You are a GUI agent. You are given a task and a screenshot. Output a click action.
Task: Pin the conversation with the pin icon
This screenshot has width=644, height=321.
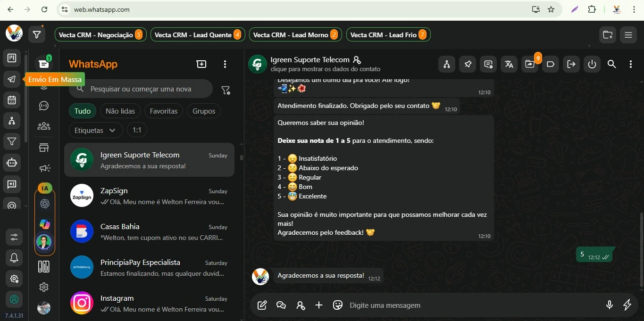(x=468, y=64)
